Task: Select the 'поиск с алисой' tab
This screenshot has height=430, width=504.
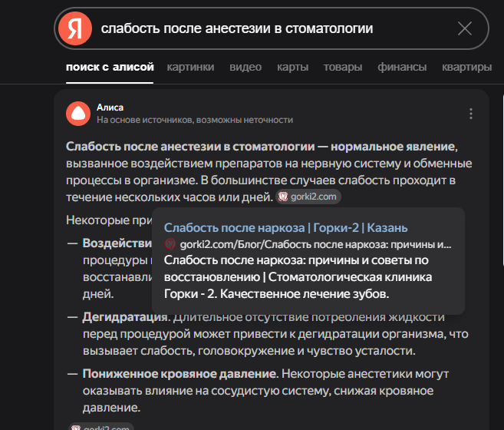Action: (x=110, y=67)
